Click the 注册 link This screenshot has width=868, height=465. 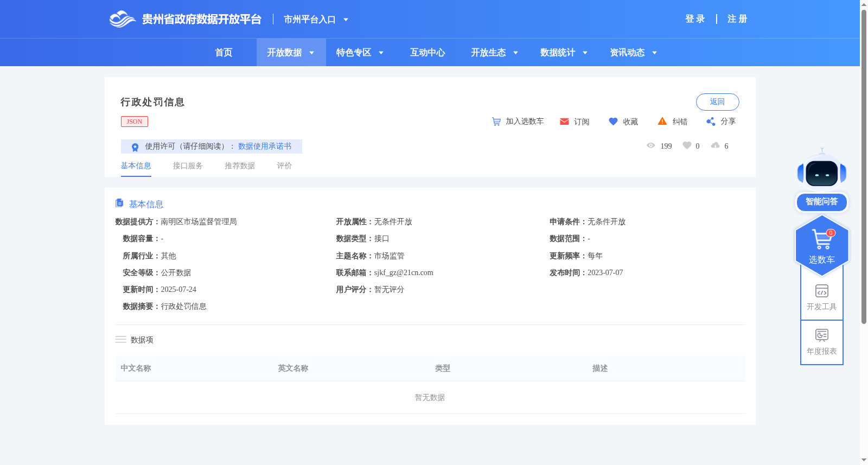(737, 19)
